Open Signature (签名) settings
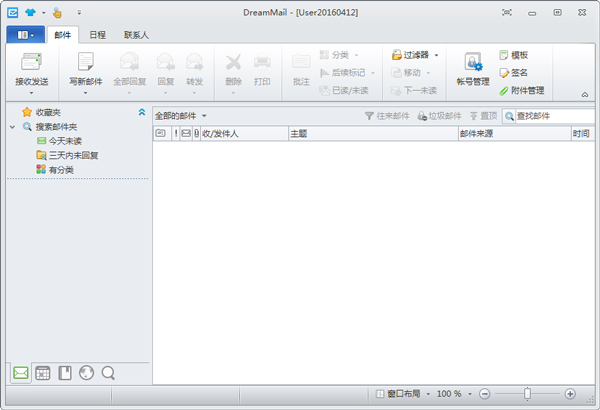The width and height of the screenshot is (600, 410). pyautogui.click(x=514, y=73)
